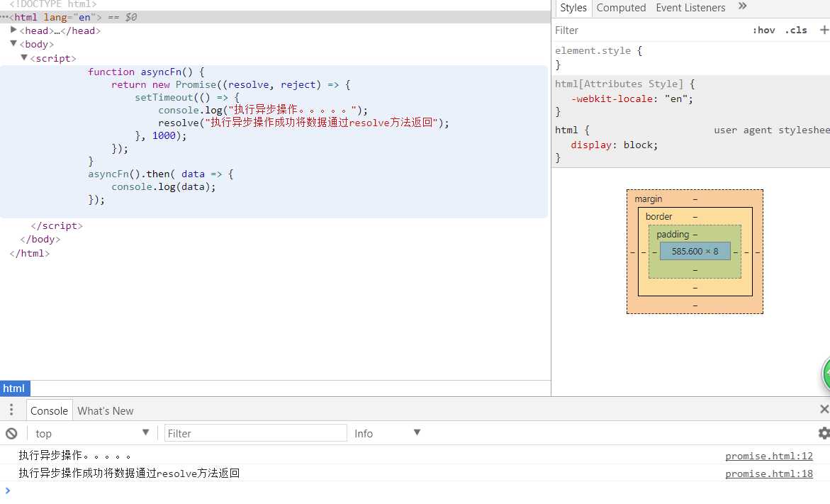Add new style rule plus icon
Image resolution: width=830 pixels, height=504 pixels.
point(824,30)
